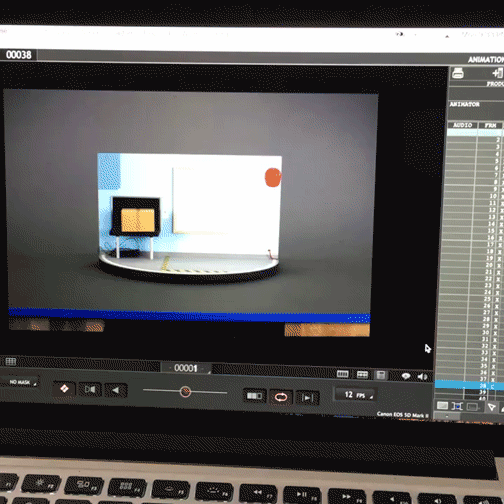Click the grid layout view icon

(362, 375)
